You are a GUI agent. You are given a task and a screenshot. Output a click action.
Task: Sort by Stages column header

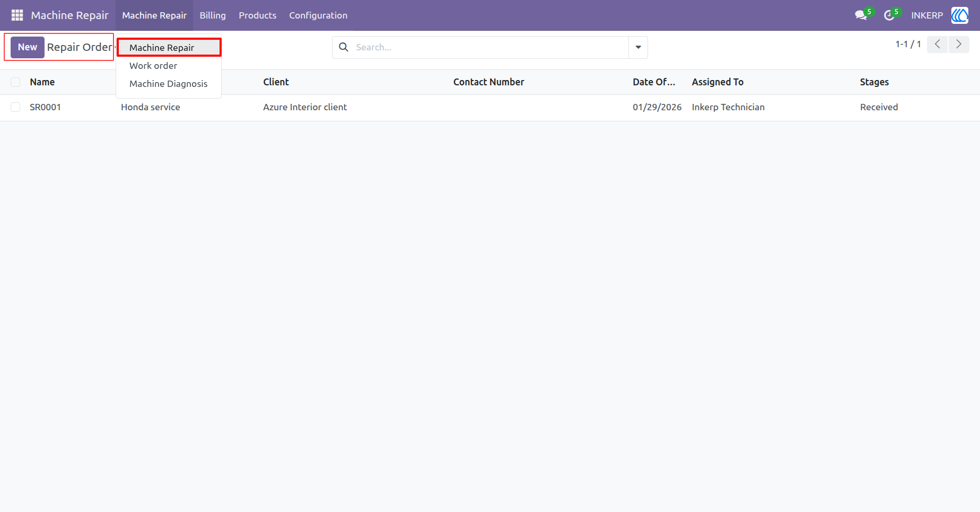pos(874,82)
